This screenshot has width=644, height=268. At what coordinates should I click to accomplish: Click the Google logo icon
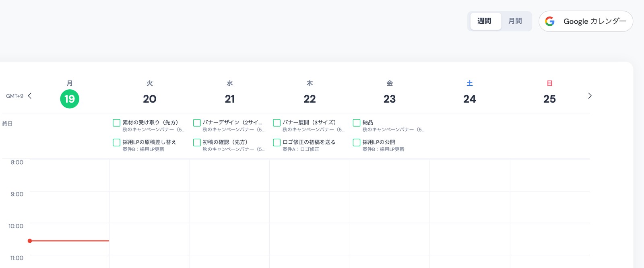point(550,21)
